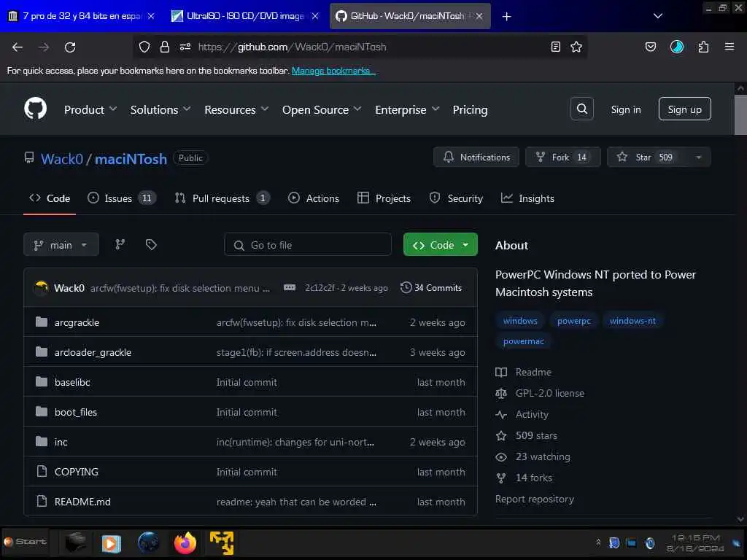This screenshot has width=747, height=560.
Task: Open the main branch dropdown
Action: tap(61, 245)
